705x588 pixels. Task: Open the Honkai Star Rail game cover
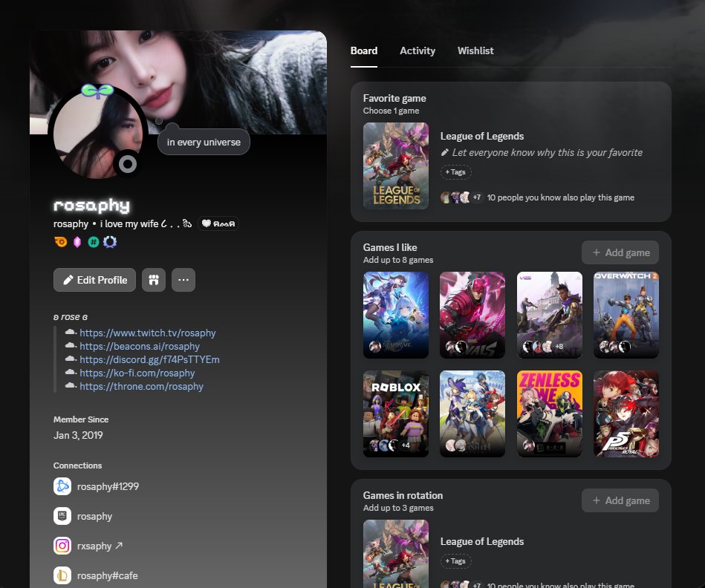tap(396, 315)
